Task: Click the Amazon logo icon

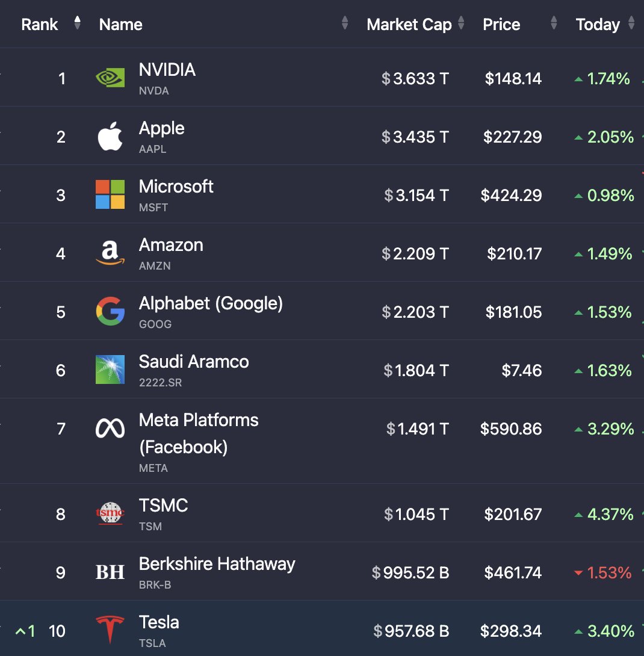Action: [x=110, y=253]
